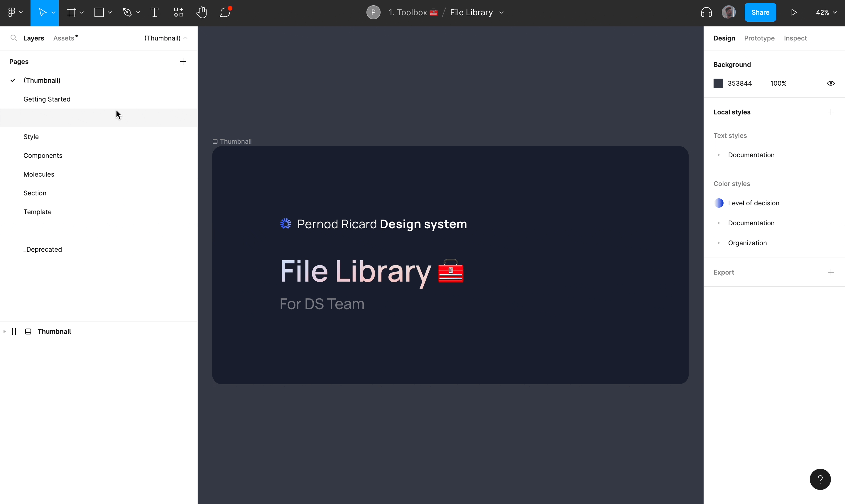Click the 353844 background color swatch
The image size is (845, 504).
click(x=718, y=84)
